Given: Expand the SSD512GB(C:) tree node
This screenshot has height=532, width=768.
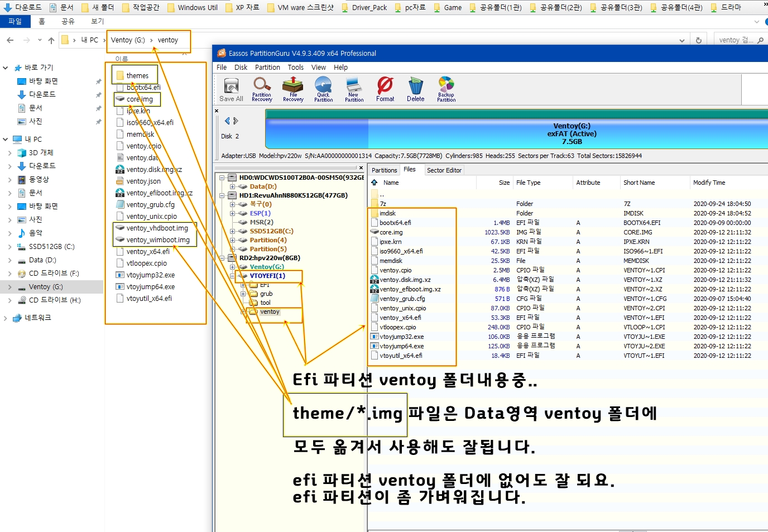Looking at the screenshot, I should pyautogui.click(x=233, y=231).
